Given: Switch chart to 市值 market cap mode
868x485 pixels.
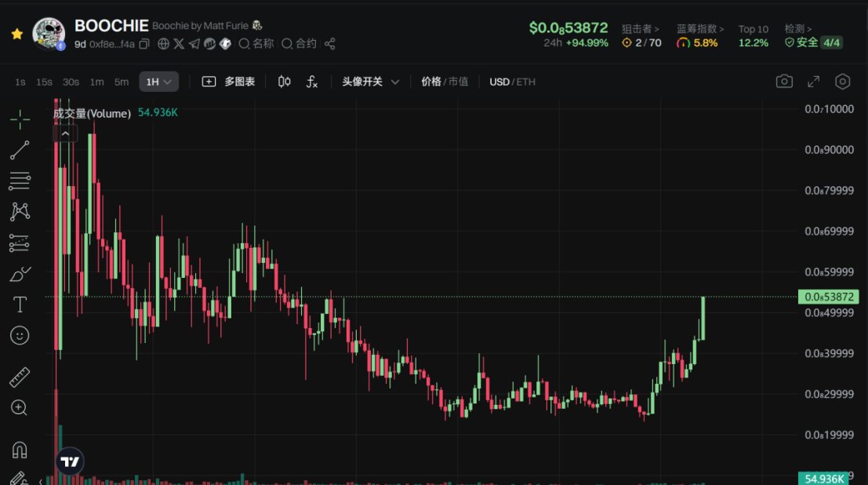Looking at the screenshot, I should (x=459, y=82).
